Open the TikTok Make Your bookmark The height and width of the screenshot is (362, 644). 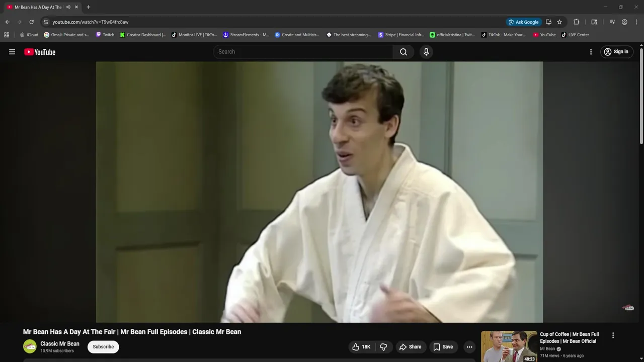tap(504, 35)
